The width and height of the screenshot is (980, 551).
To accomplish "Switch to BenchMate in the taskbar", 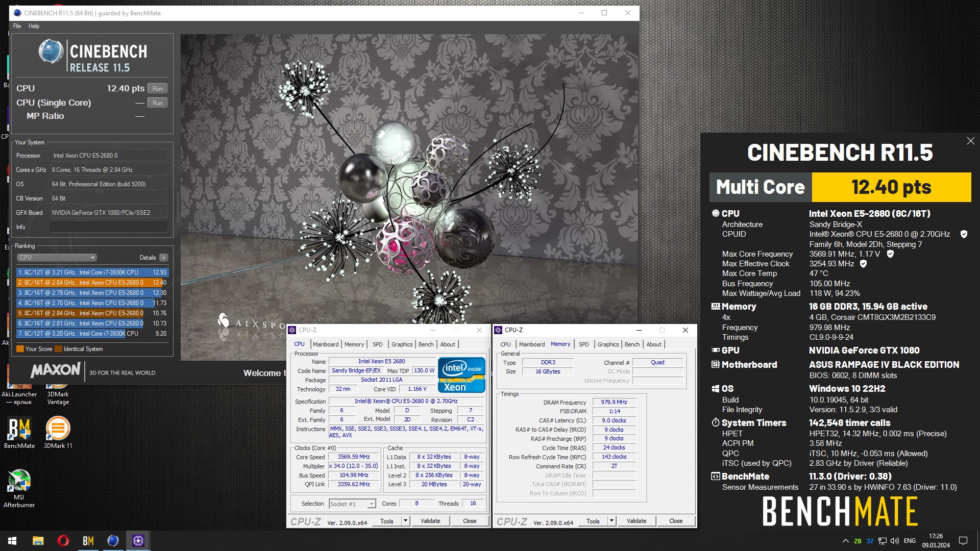I will [x=88, y=541].
